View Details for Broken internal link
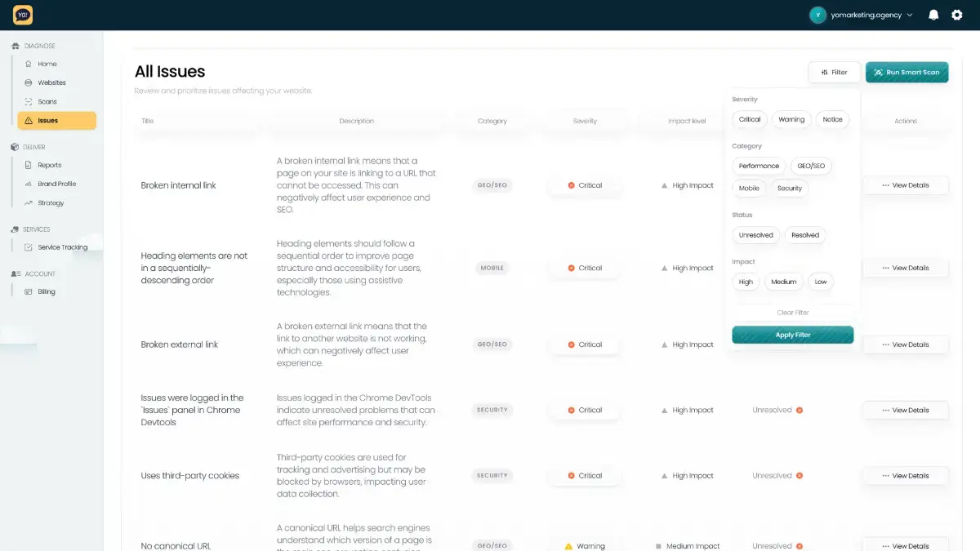 (x=906, y=185)
